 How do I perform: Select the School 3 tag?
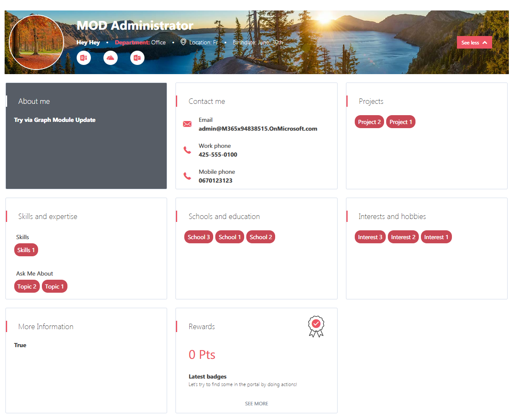click(199, 237)
